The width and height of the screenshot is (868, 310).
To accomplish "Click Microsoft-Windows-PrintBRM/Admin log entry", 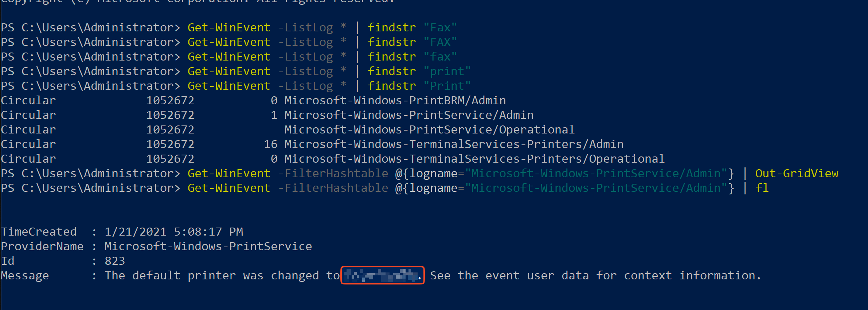I will [x=395, y=101].
